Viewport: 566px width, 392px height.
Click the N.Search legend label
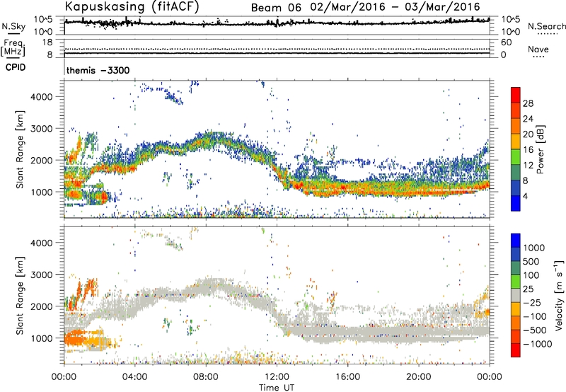tap(547, 26)
